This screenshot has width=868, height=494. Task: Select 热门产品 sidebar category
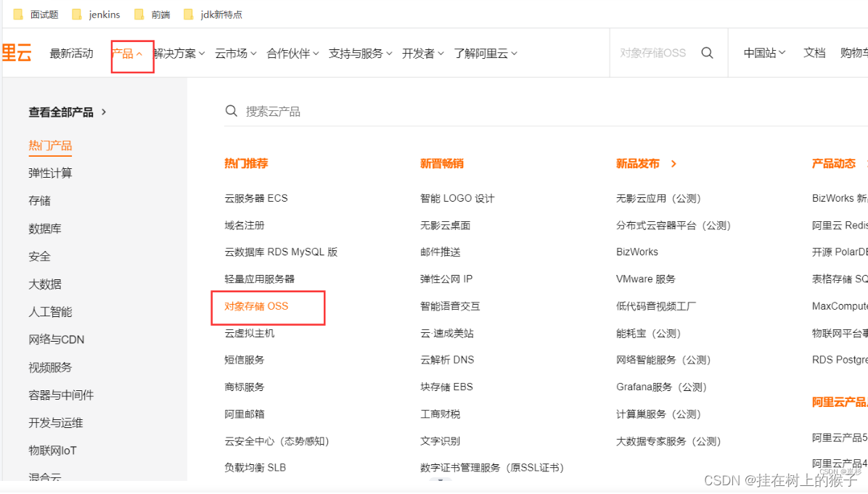point(50,146)
